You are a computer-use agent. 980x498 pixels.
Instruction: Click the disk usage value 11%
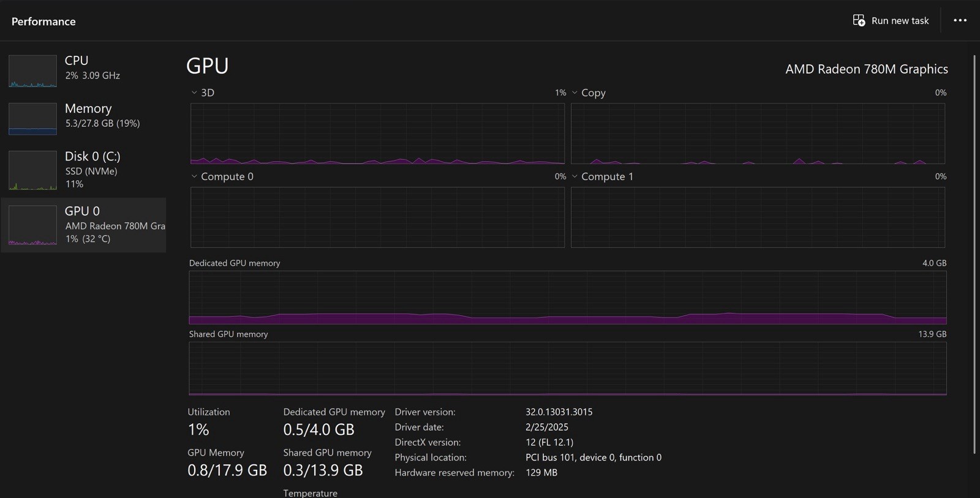tap(74, 184)
